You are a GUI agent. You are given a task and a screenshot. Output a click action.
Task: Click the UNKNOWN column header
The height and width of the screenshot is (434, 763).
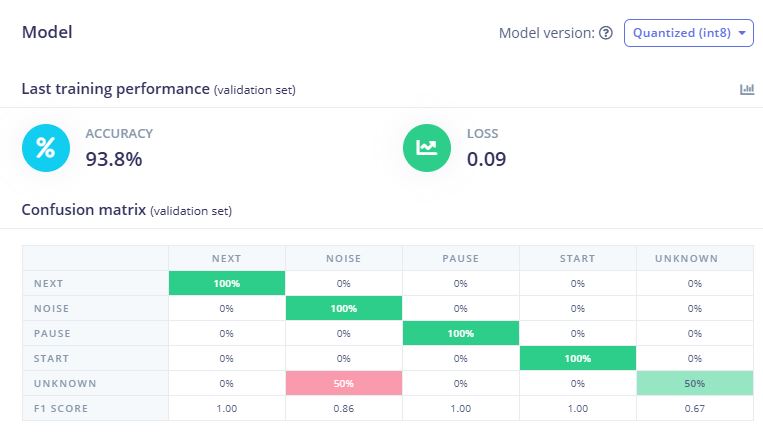[694, 258]
